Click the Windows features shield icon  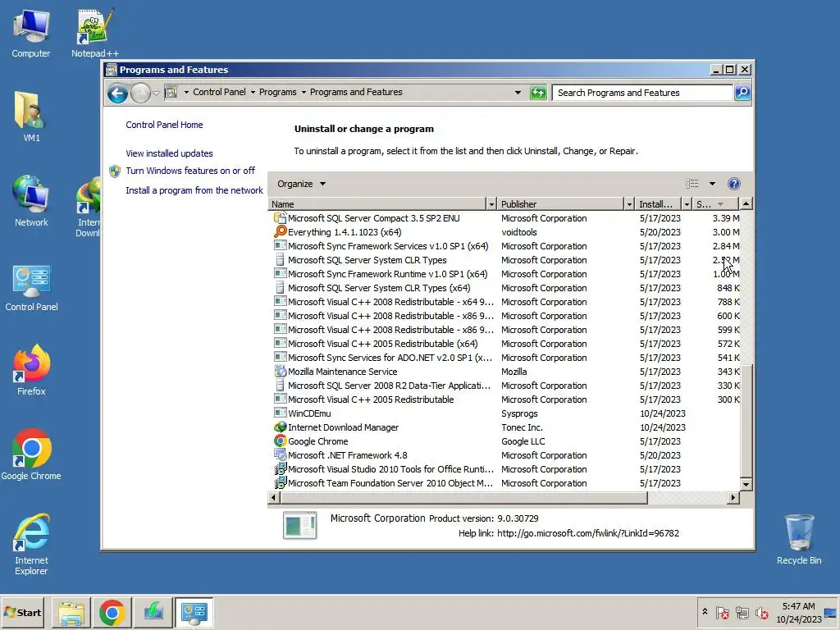pos(115,171)
